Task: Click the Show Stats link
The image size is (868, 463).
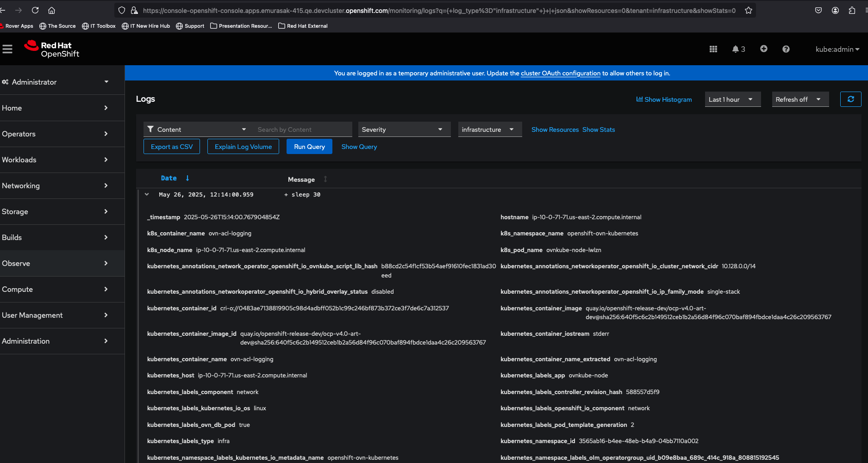Action: pyautogui.click(x=599, y=130)
